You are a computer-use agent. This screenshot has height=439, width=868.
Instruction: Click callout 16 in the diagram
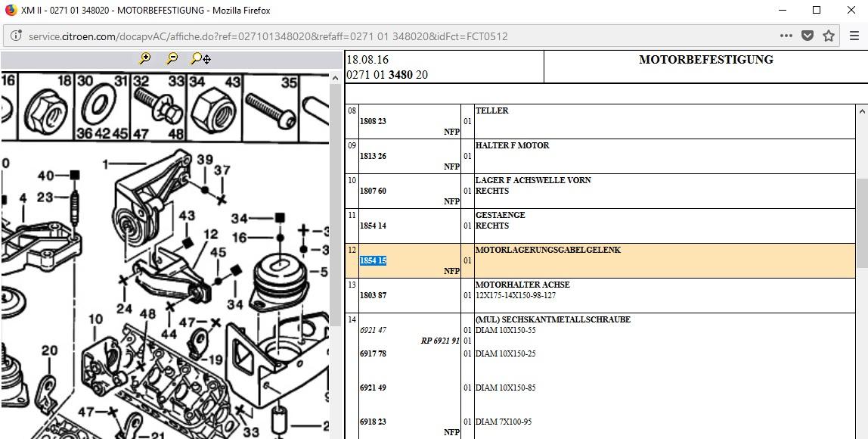click(x=240, y=238)
